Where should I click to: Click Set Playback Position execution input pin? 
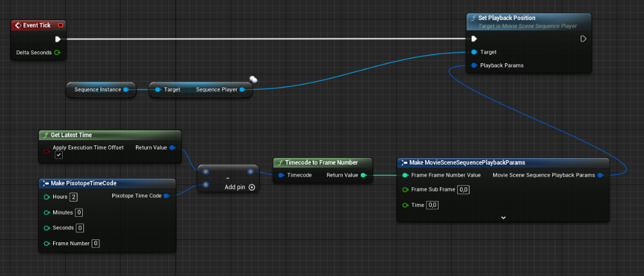click(x=474, y=39)
